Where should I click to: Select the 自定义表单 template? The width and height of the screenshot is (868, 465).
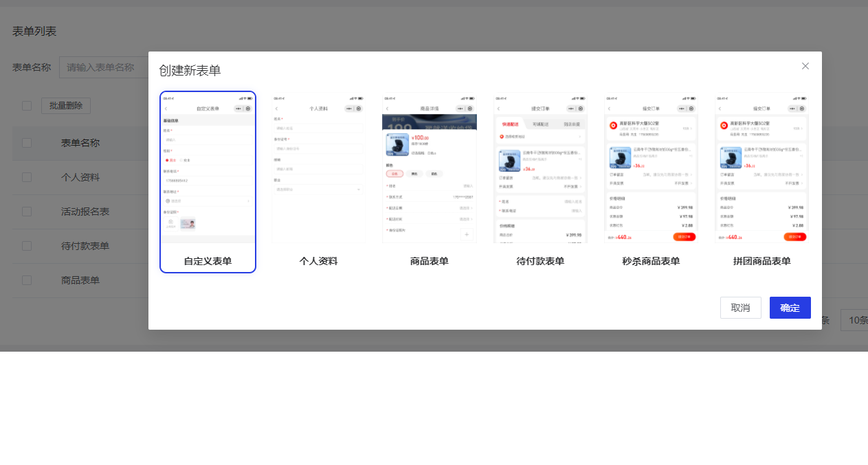click(x=208, y=182)
